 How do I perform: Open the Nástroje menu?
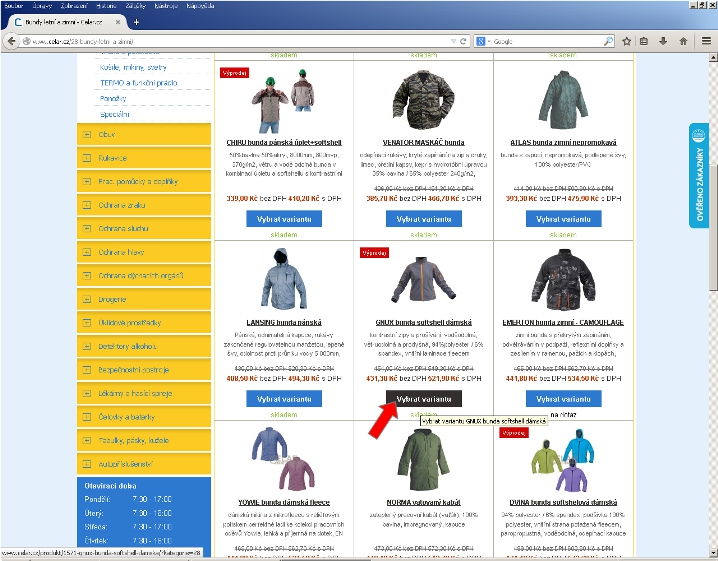point(166,6)
